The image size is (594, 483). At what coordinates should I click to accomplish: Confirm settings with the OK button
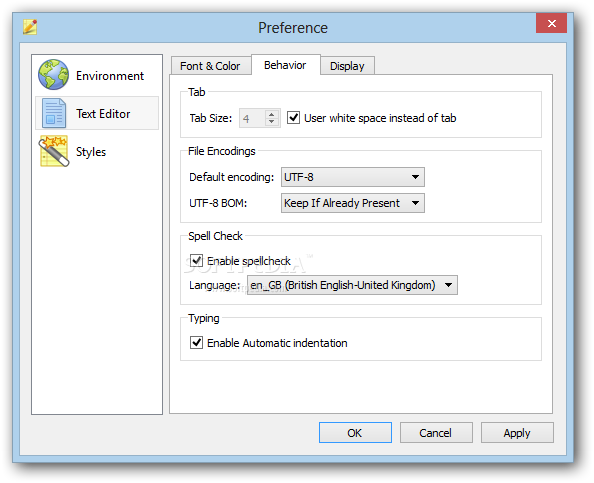pyautogui.click(x=355, y=433)
